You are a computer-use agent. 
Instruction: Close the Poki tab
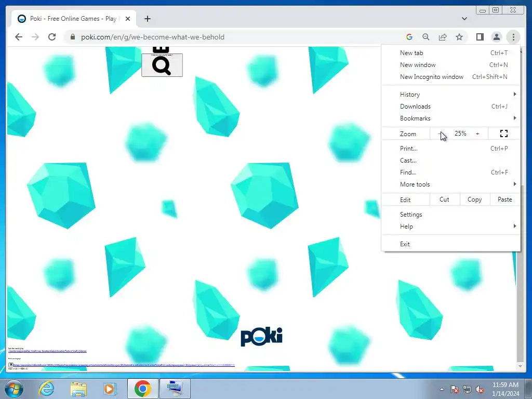pyautogui.click(x=128, y=19)
